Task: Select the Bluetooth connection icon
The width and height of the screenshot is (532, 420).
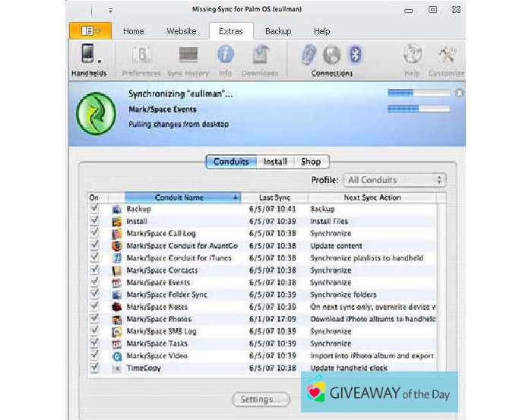Action: coord(354,55)
